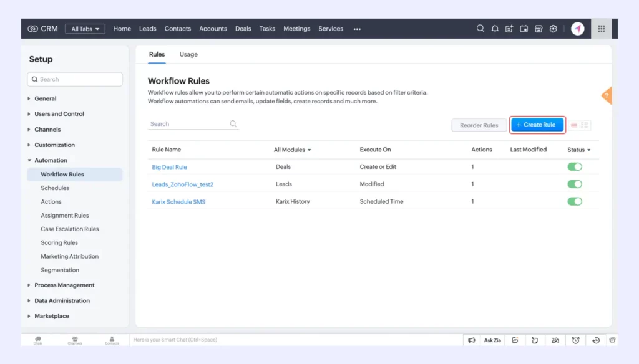Open the reminders alarm clock icon

(575, 340)
